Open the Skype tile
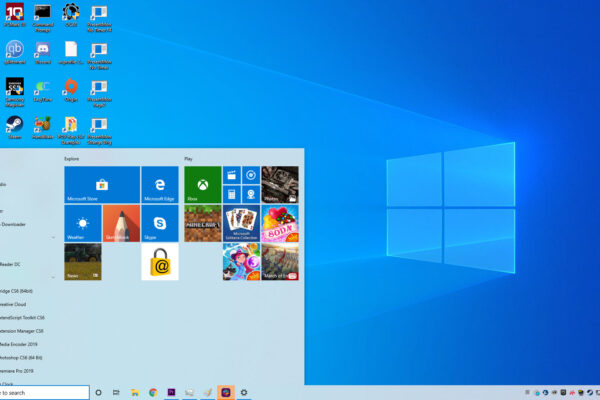 point(159,223)
